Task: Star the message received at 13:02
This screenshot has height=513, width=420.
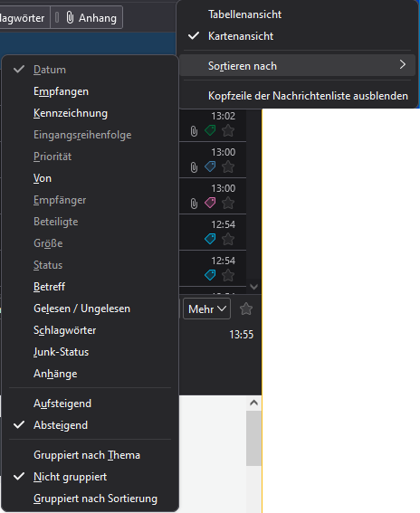Action: 228,130
